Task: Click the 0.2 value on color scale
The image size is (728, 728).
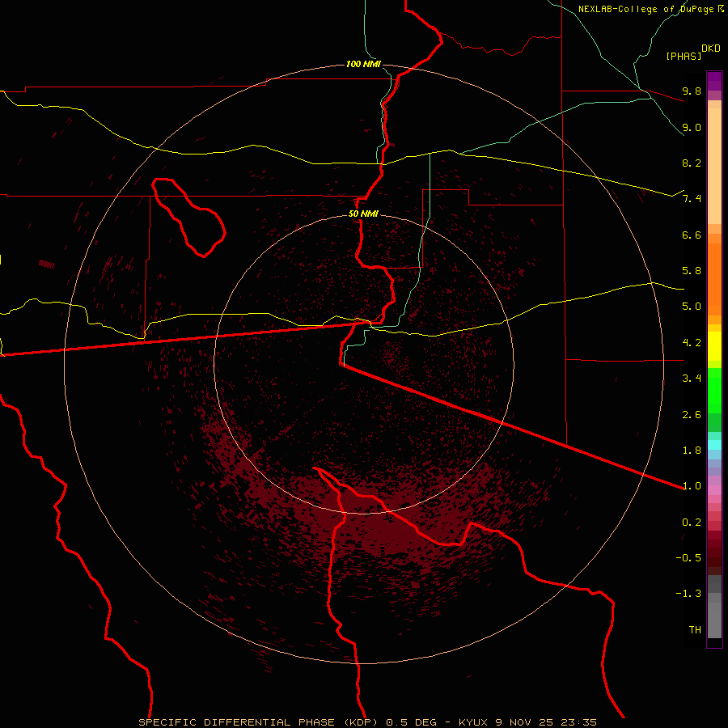Action: (692, 523)
